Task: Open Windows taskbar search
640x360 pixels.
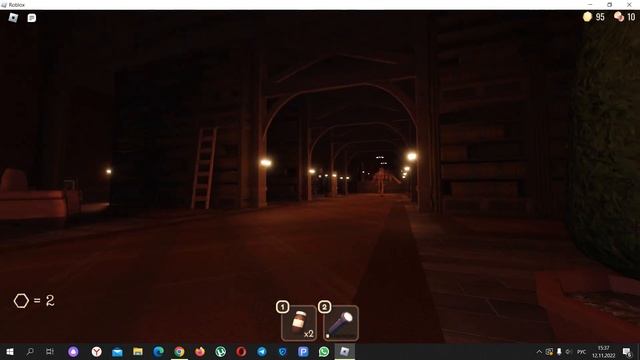Action: [30, 351]
